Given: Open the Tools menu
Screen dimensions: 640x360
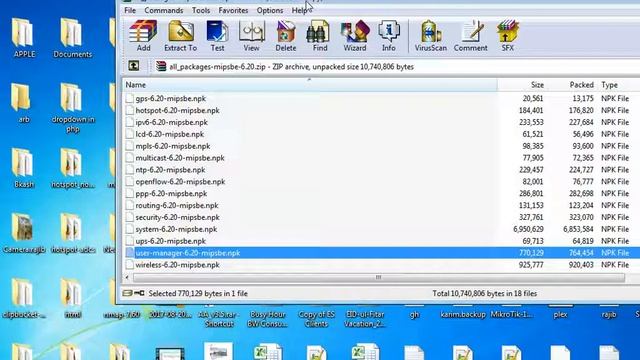Looking at the screenshot, I should pyautogui.click(x=201, y=10).
